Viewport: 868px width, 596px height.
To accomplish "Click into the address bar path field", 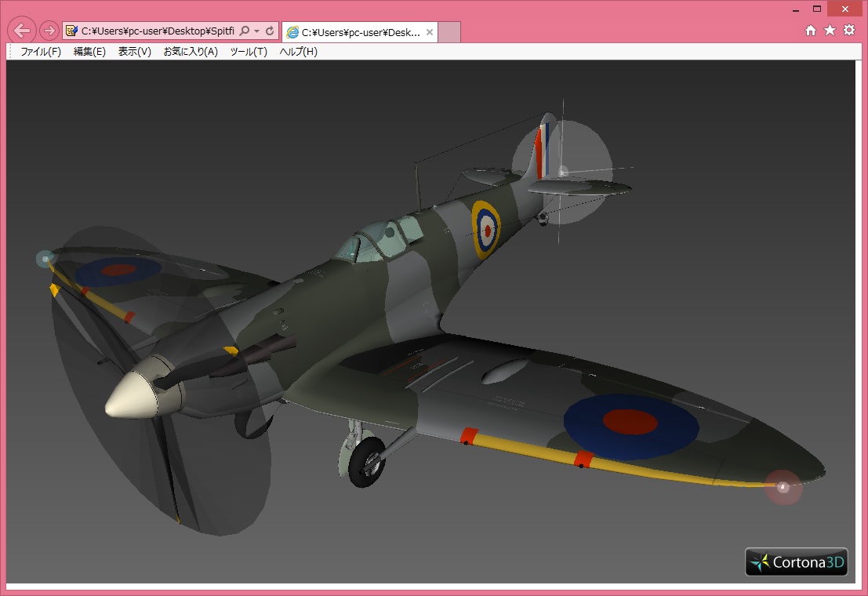I will click(157, 31).
